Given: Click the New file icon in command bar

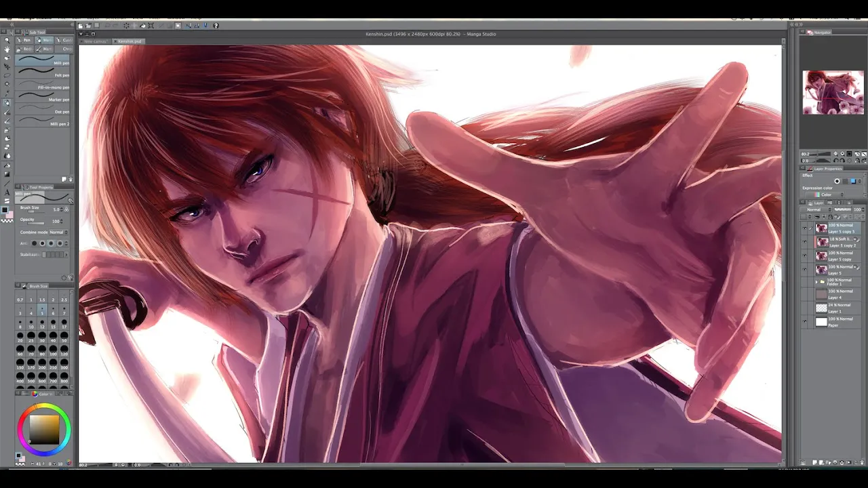Looking at the screenshot, I should coord(81,26).
